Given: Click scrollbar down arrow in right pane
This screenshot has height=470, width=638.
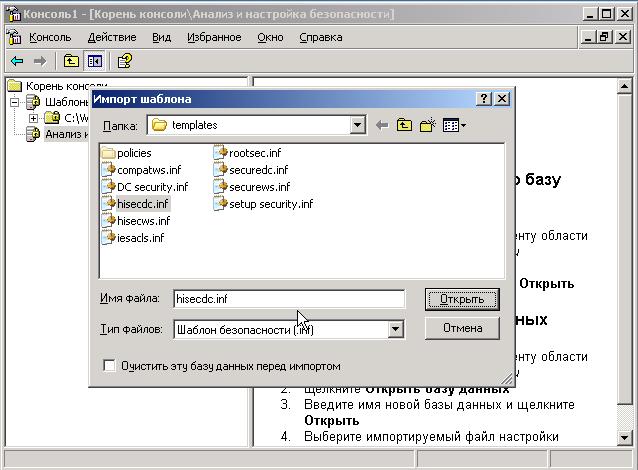Looking at the screenshot, I should tap(624, 438).
